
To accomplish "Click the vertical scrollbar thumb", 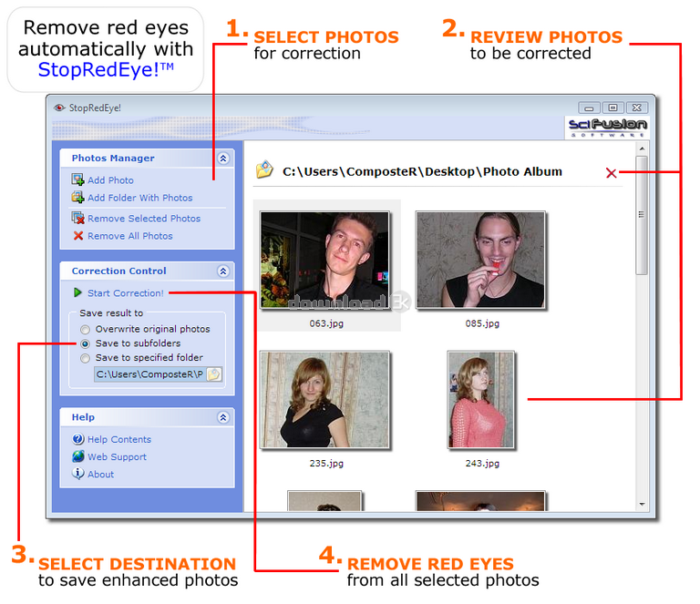I will 642,216.
